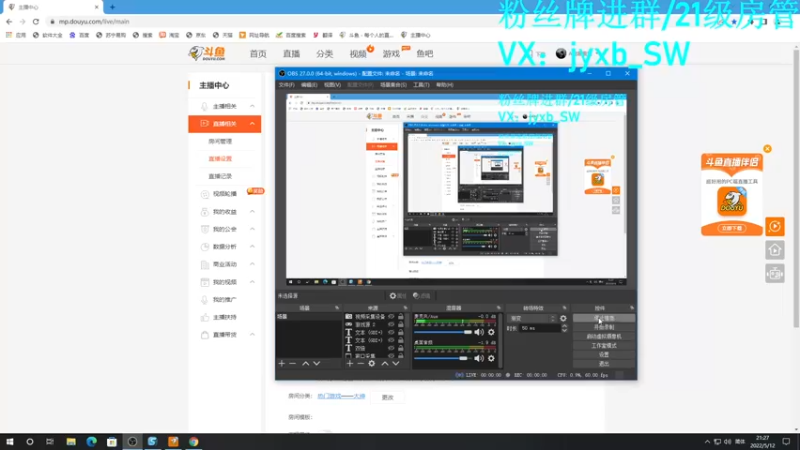The height and width of the screenshot is (450, 800).
Task: Toggle 工作室模式 studio mode
Action: coord(604,345)
